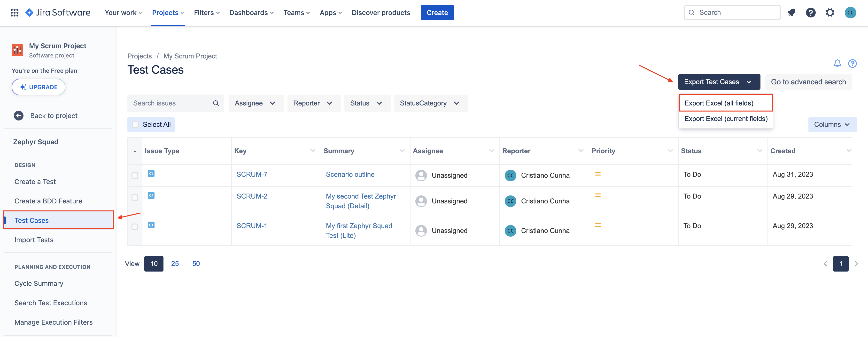Image resolution: width=868 pixels, height=337 pixels.
Task: Click Cristiano Cunha avatar in SCRUM-2 row
Action: [x=510, y=201]
